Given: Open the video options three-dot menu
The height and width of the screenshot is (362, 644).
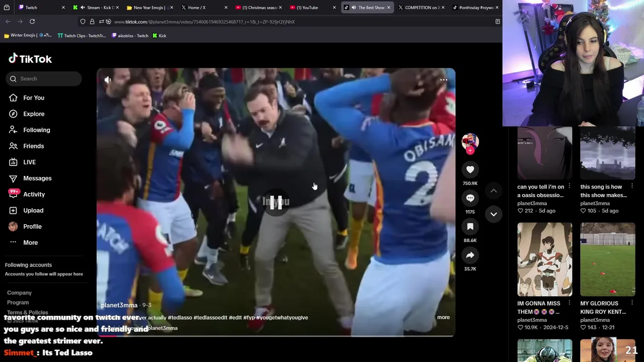Looking at the screenshot, I should 443,80.
